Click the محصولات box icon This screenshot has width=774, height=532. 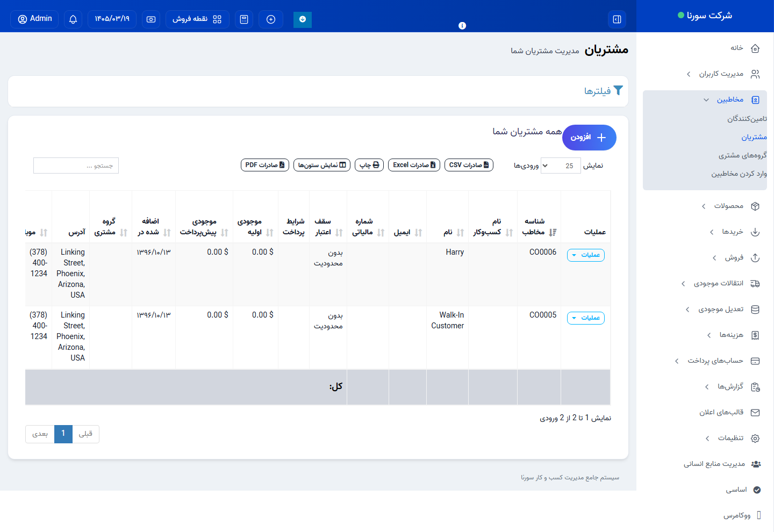[755, 206]
